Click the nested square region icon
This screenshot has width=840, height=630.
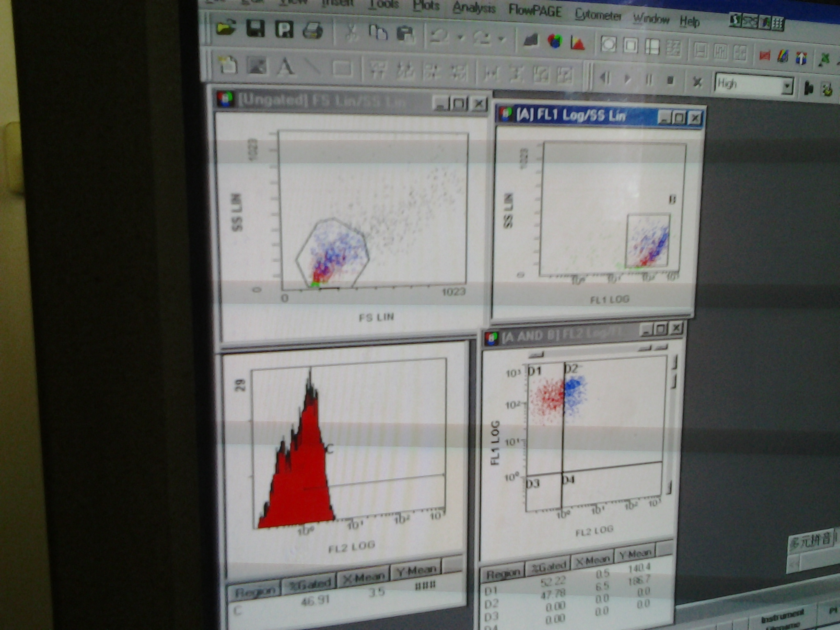click(630, 45)
